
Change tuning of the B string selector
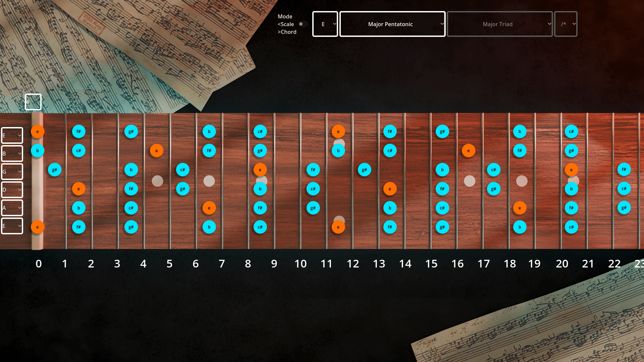tap(12, 154)
